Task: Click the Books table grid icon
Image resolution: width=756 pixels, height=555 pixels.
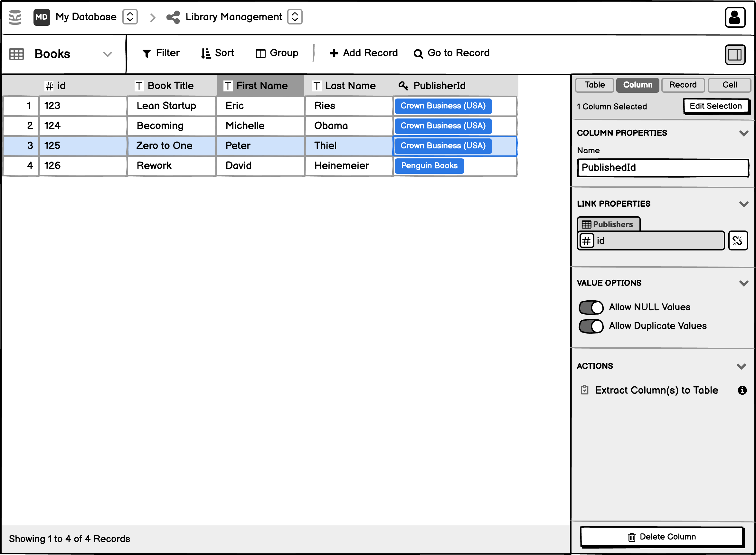Action: click(16, 54)
